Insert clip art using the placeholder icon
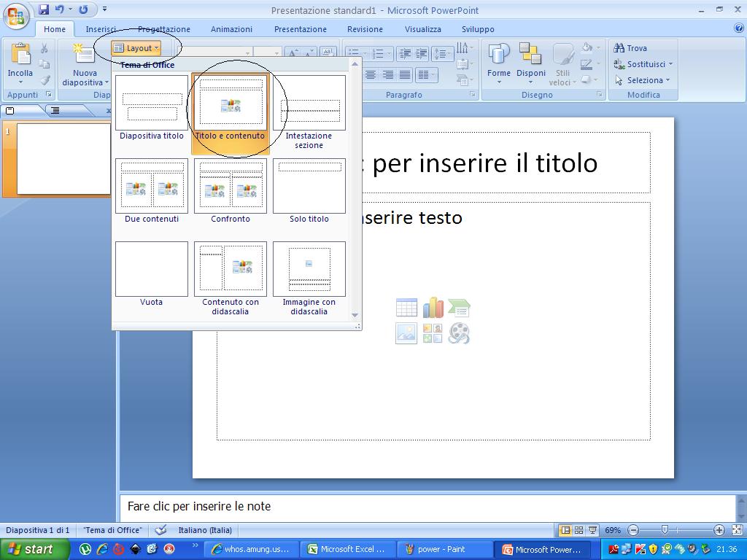Screen dimensions: 747x560 433,333
